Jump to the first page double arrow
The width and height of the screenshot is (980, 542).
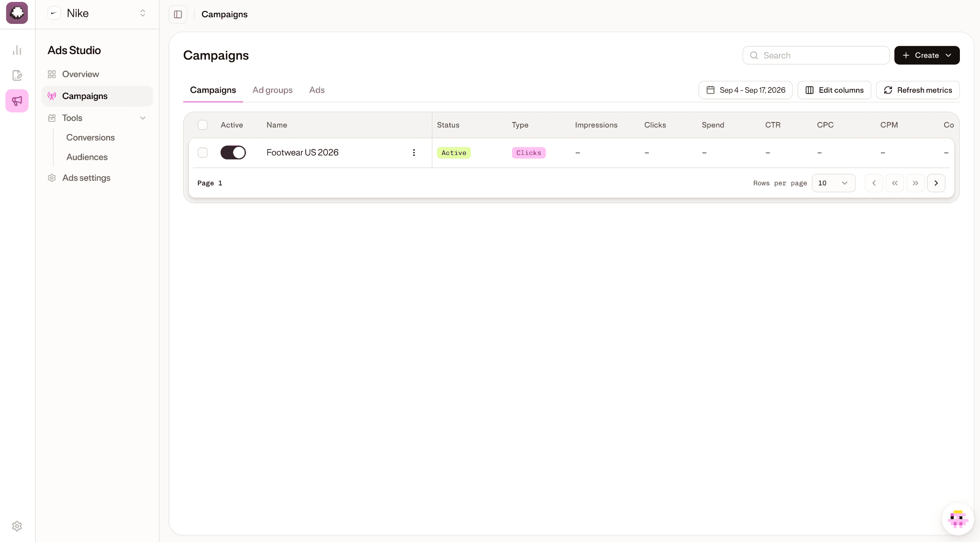[x=895, y=183]
